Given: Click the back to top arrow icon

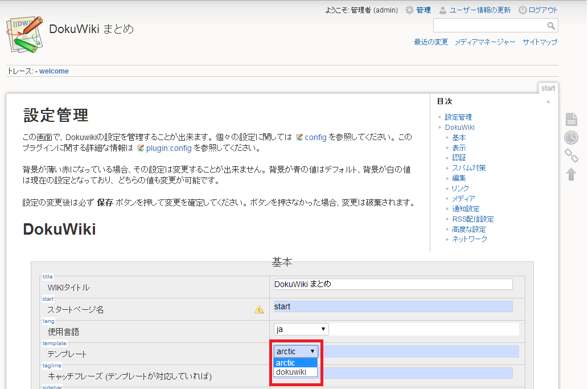Looking at the screenshot, I should coord(571,174).
